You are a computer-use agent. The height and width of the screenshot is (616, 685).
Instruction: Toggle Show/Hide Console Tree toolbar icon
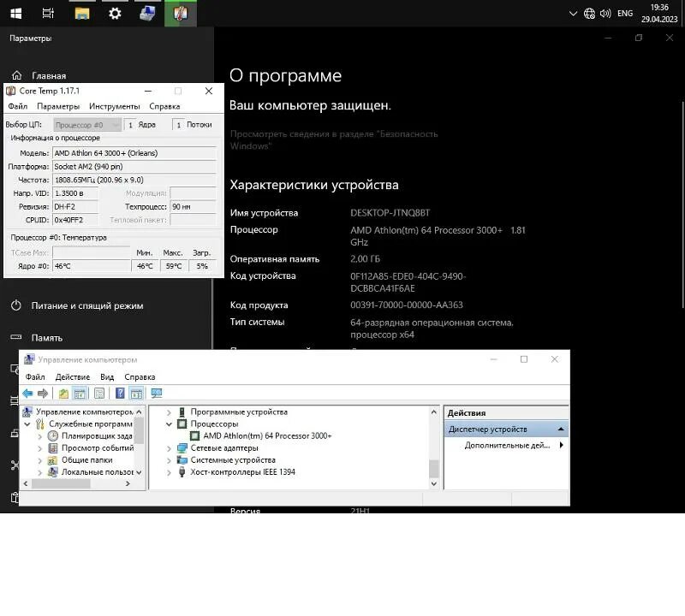coord(80,394)
